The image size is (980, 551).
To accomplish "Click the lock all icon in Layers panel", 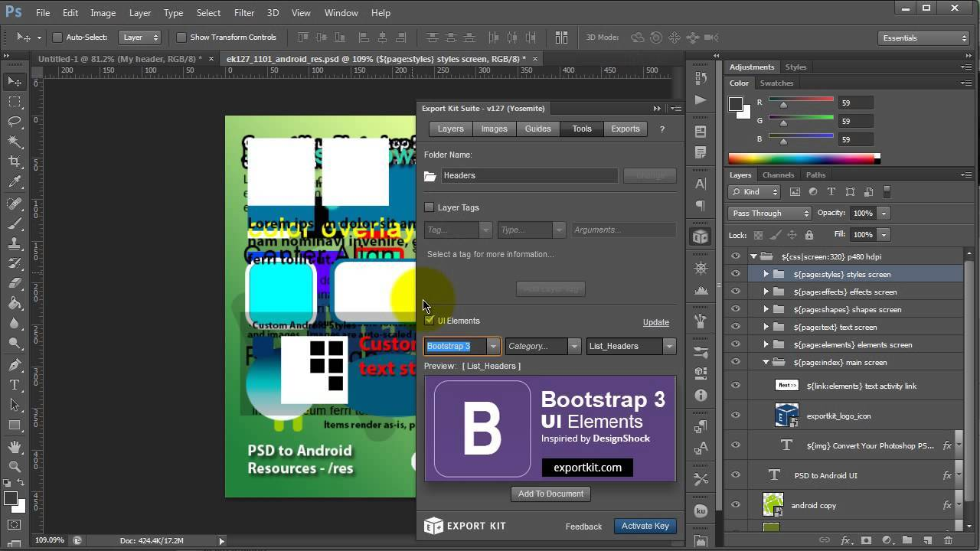I will (809, 235).
